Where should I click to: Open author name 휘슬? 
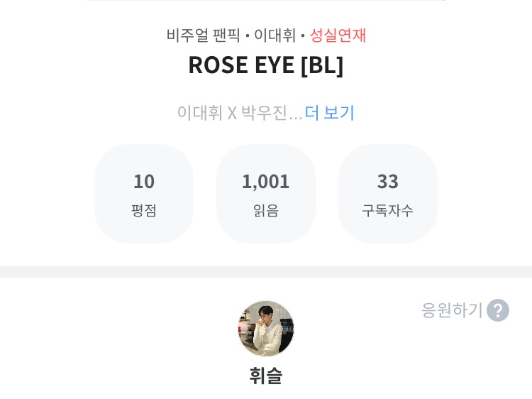tap(266, 376)
